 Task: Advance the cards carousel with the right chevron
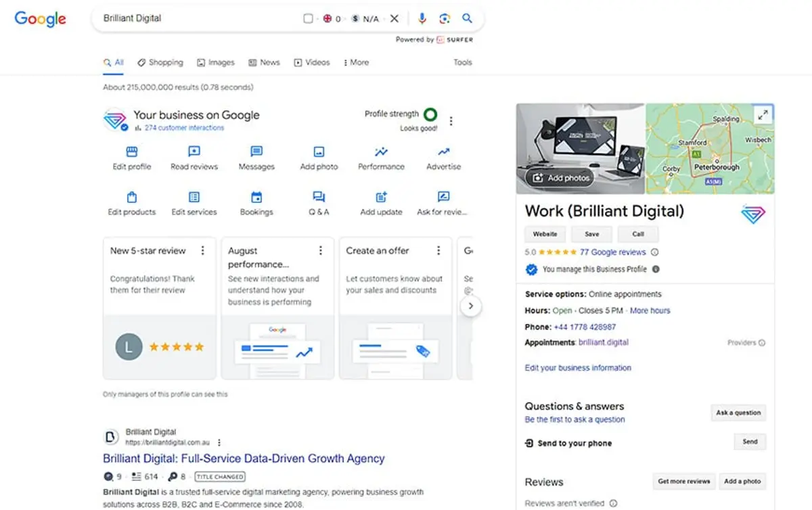tap(472, 306)
